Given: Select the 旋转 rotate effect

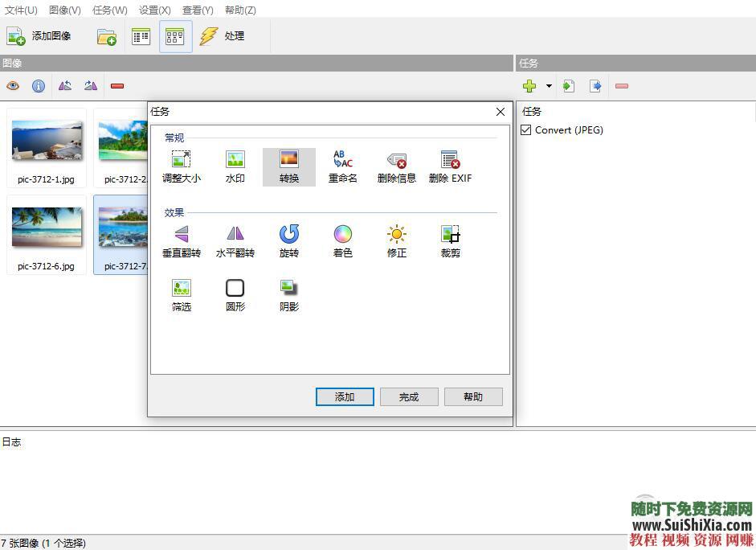Looking at the screenshot, I should pyautogui.click(x=289, y=235).
